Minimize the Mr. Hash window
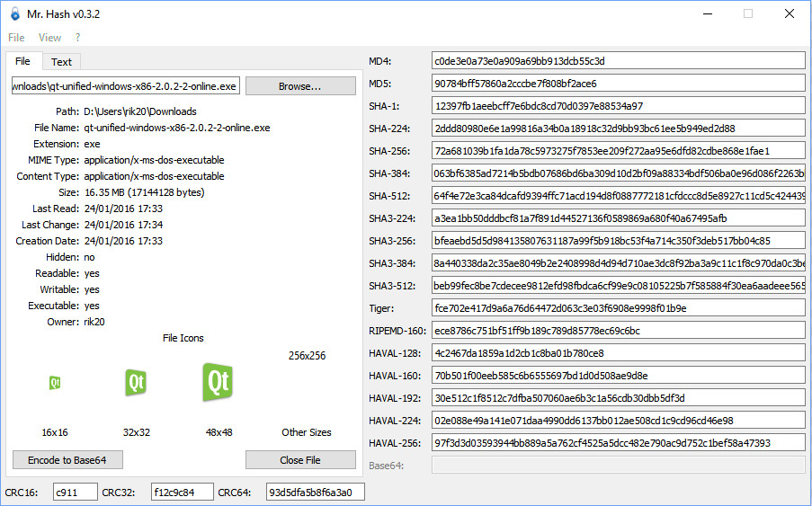This screenshot has height=506, width=812. click(708, 14)
